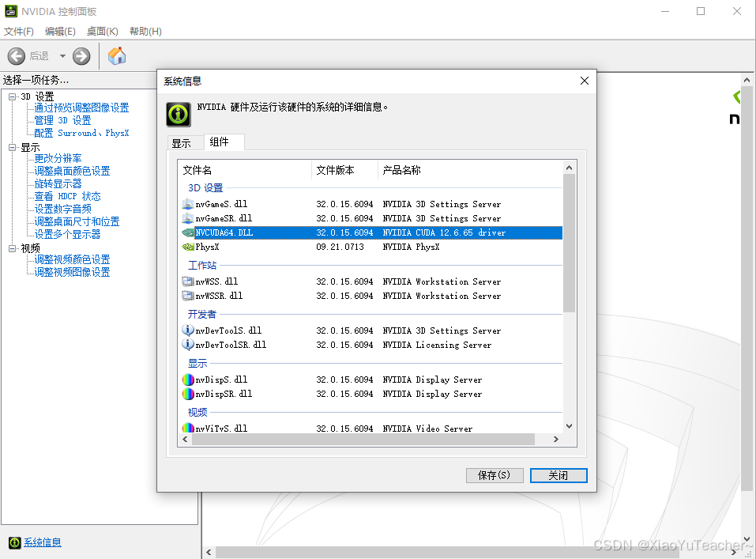Image resolution: width=756 pixels, height=559 pixels.
Task: Click the PhysX row icon
Action: tap(187, 247)
